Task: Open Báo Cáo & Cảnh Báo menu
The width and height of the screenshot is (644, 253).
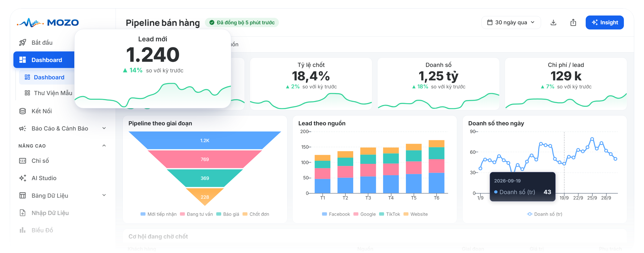Action: pos(63,128)
